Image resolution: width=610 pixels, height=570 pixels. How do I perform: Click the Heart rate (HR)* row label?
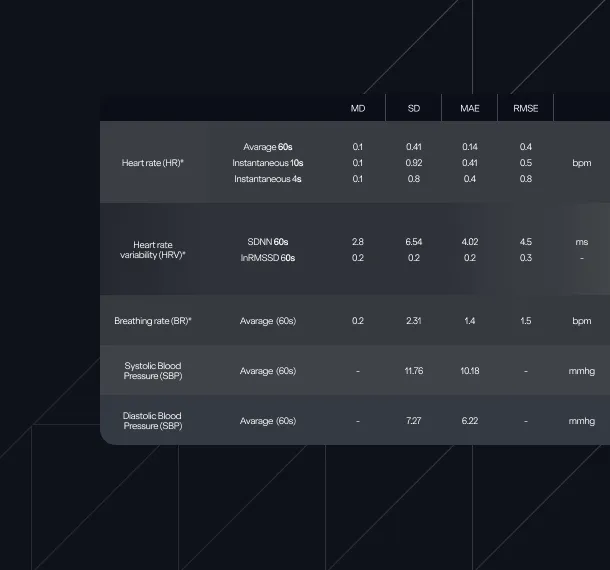[152, 163]
